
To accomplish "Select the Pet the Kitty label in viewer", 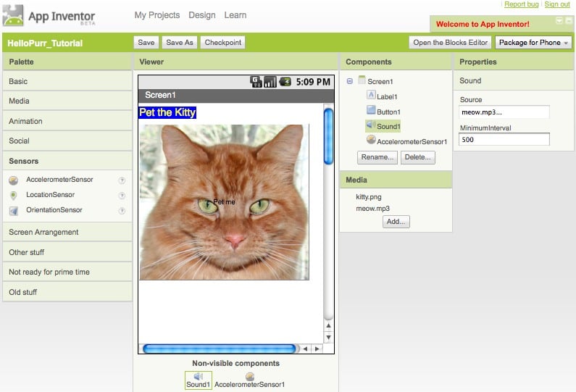I will [167, 112].
